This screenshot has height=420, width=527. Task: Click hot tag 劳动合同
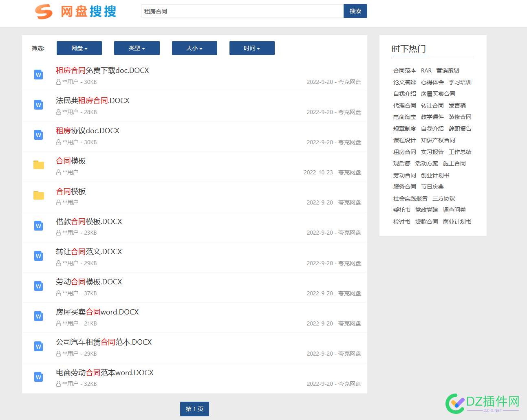pos(405,175)
